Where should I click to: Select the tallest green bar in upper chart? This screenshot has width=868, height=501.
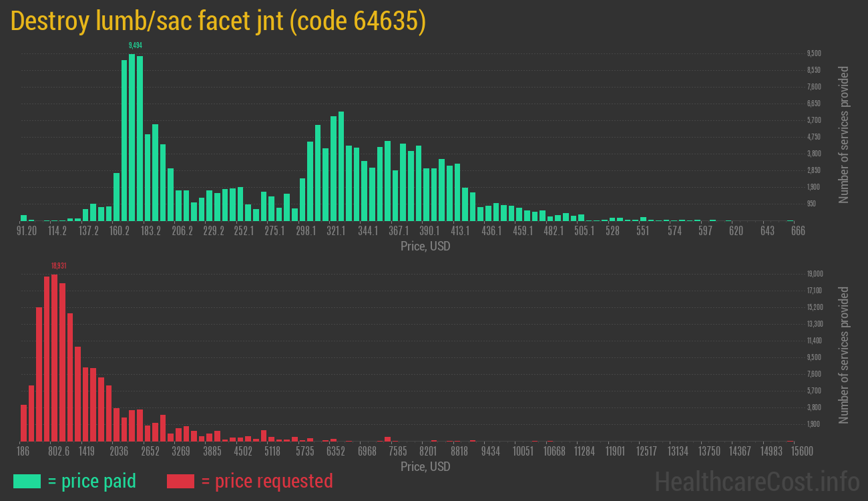(132, 137)
